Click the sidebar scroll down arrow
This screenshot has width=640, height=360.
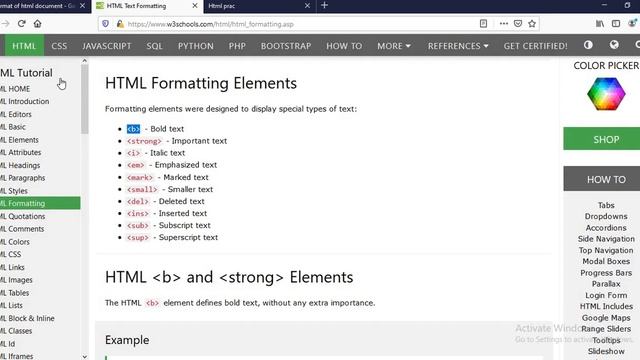[84, 356]
